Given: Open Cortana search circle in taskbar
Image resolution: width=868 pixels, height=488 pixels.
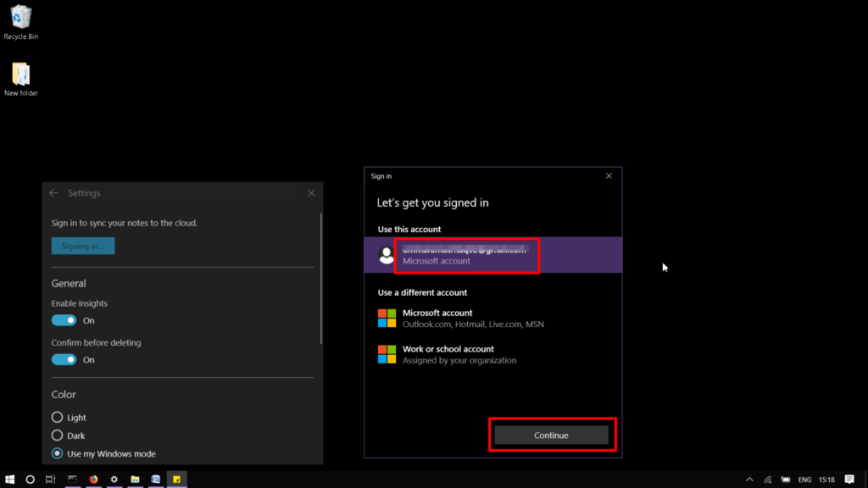Looking at the screenshot, I should [x=30, y=480].
